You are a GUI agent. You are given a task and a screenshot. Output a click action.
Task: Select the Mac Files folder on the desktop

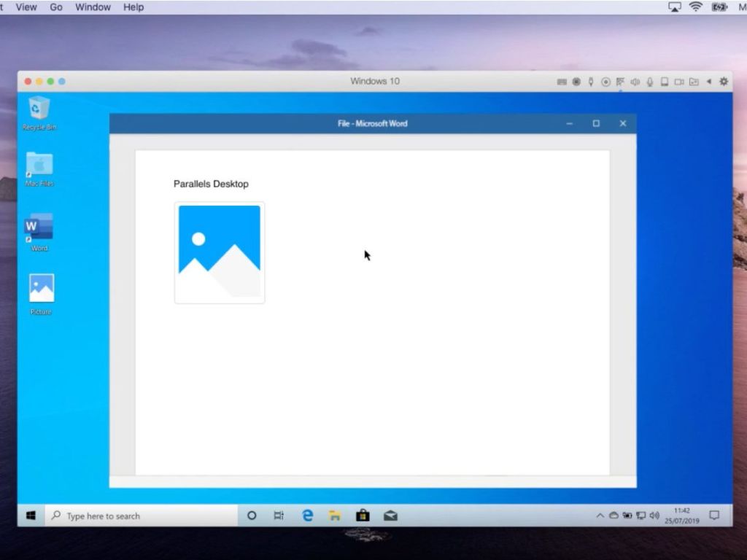tap(39, 169)
